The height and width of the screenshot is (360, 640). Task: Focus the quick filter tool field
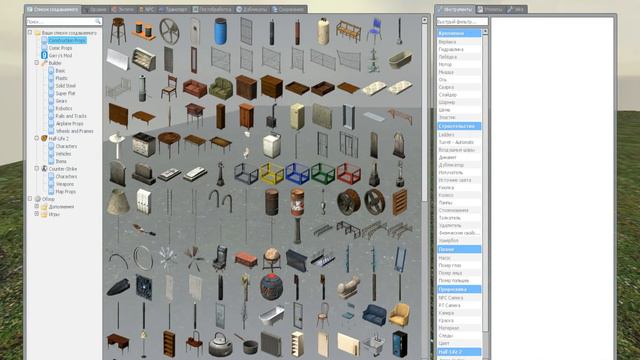pyautogui.click(x=462, y=21)
